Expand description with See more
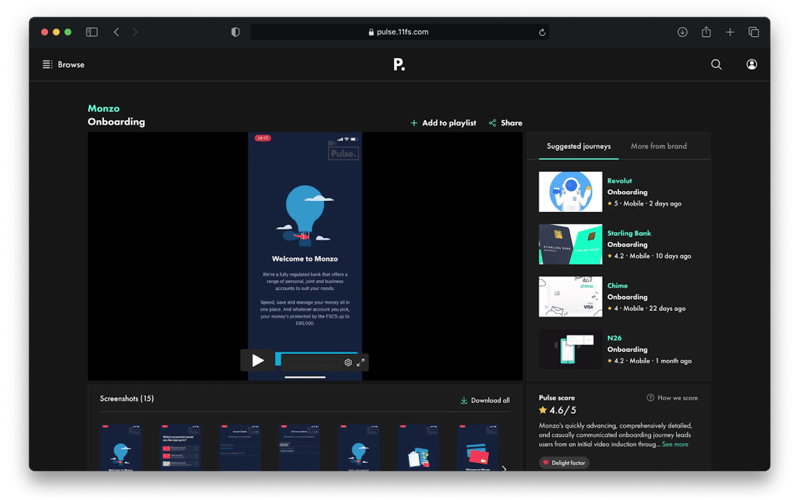Screen dimensions: 800x500 [675, 444]
